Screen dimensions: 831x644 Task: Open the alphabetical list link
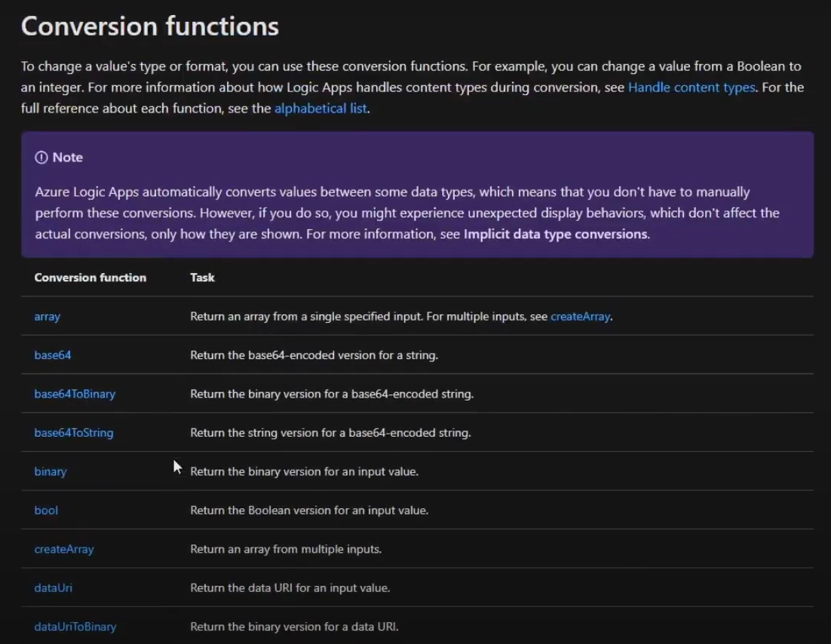click(320, 109)
